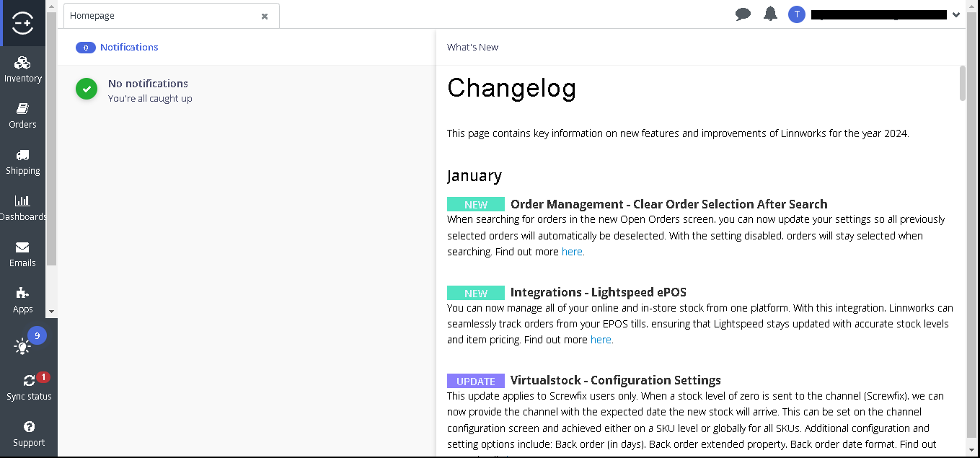980x458 pixels.
Task: Click the NEW badge beside Order Management
Action: (x=476, y=205)
